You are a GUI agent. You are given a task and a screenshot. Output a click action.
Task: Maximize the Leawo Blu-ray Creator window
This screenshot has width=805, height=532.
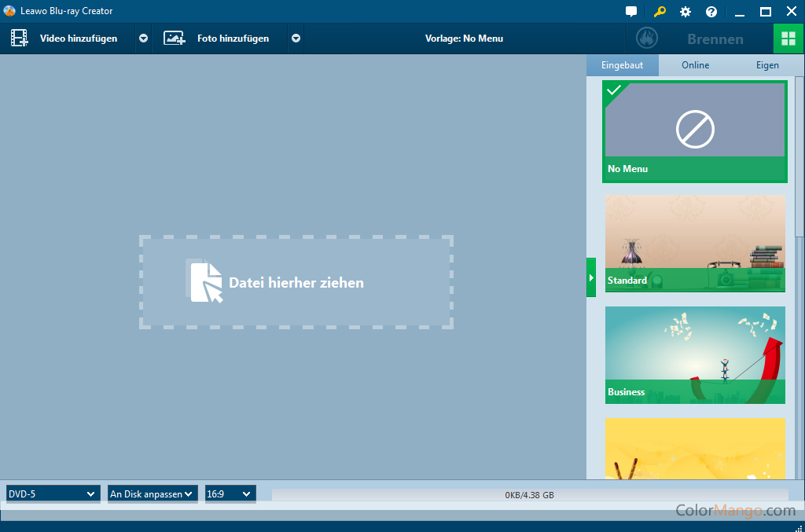(766, 12)
